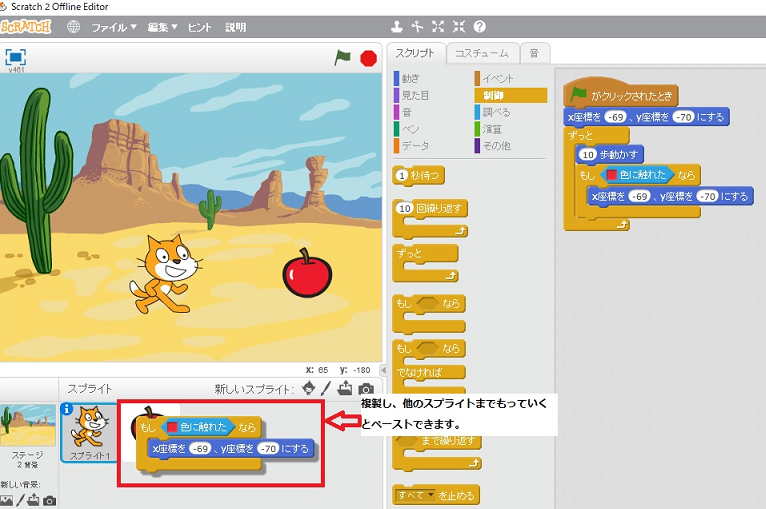This screenshot has width=766, height=509.
Task: Edit the value 1 in 秒待つ block
Action: [x=402, y=175]
